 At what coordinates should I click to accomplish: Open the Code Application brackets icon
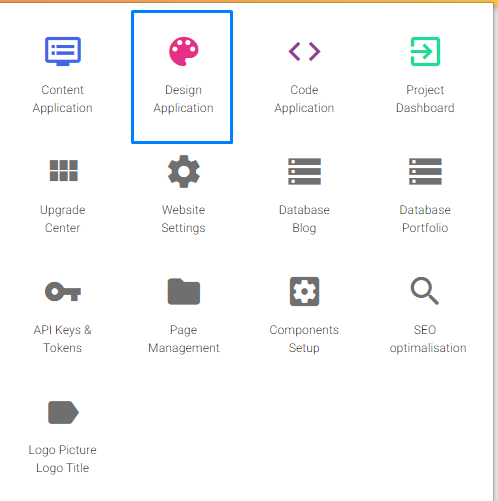pyautogui.click(x=304, y=51)
